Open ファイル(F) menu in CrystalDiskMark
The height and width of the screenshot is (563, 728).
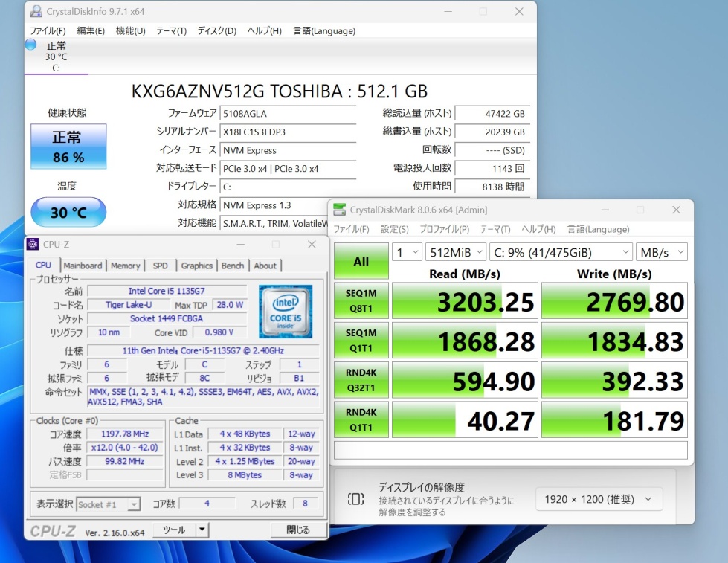click(x=352, y=229)
